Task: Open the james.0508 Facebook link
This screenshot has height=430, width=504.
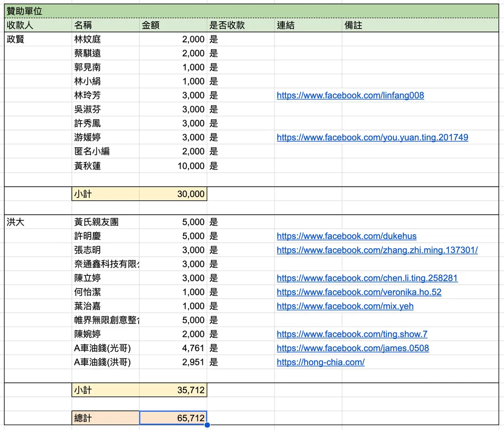Action: point(352,348)
